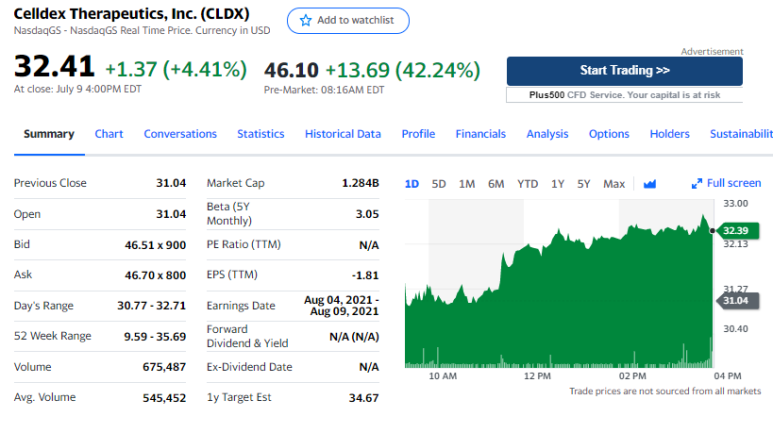Viewport: 773px width, 433px height.
Task: Click the closing price 32.41
Action: (x=54, y=66)
